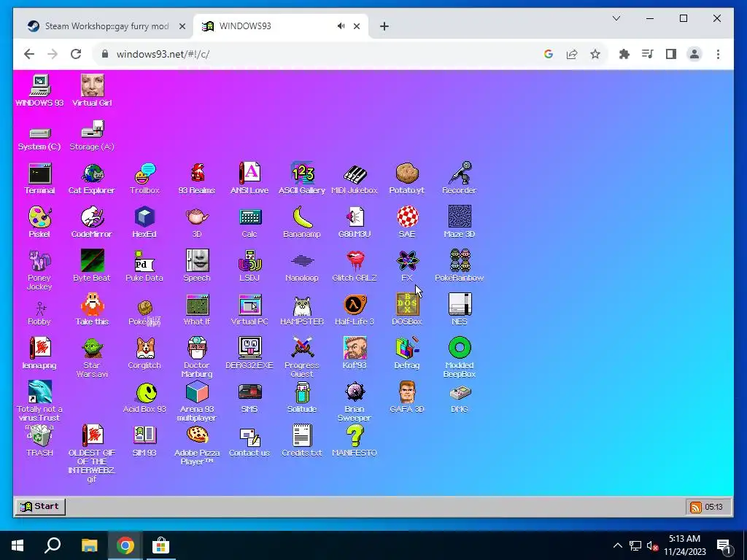This screenshot has width=747, height=560.
Task: Launch Half-Life 3 icon
Action: (x=355, y=306)
